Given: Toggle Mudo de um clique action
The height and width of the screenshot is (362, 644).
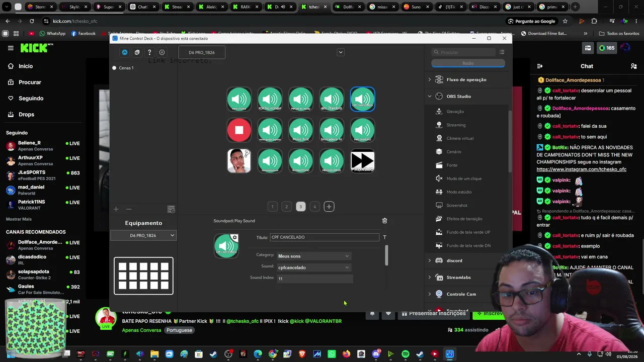Looking at the screenshot, I should tap(464, 178).
